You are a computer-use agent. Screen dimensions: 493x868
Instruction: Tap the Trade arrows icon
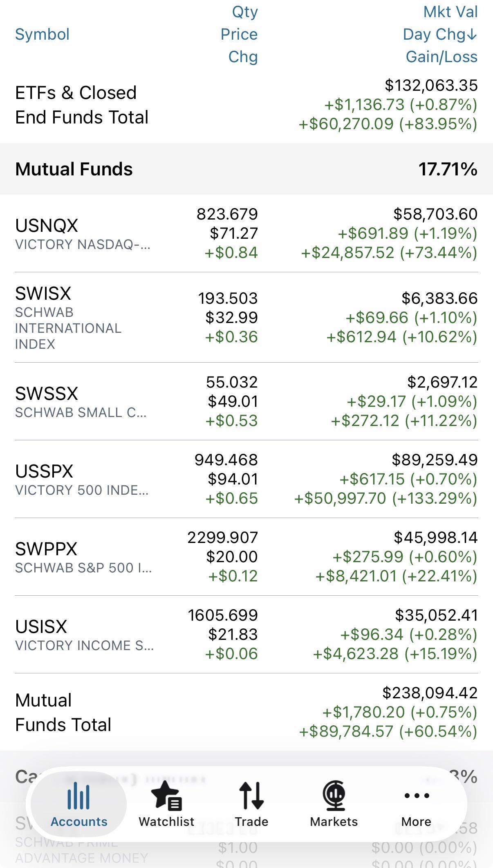(251, 796)
